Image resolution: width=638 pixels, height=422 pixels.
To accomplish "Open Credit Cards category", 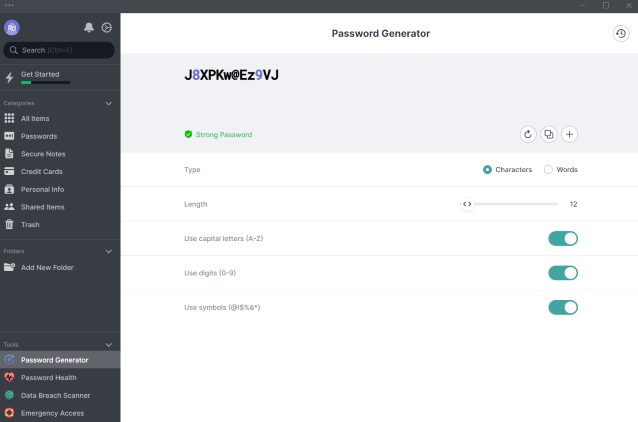I will click(42, 172).
